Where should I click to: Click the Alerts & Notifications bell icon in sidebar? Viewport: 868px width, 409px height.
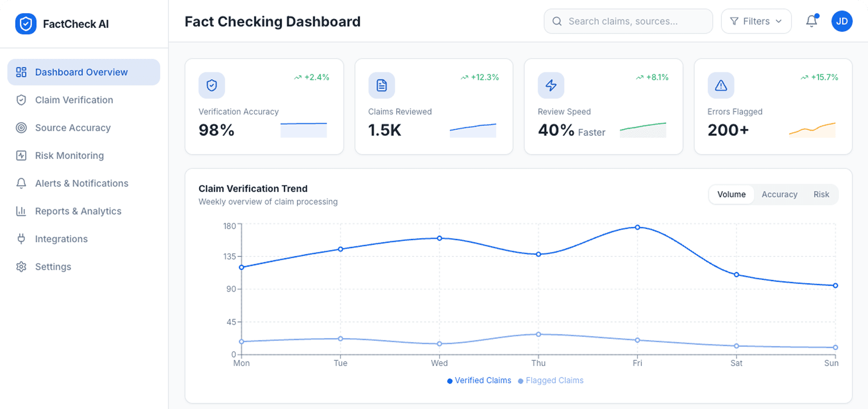(x=21, y=183)
